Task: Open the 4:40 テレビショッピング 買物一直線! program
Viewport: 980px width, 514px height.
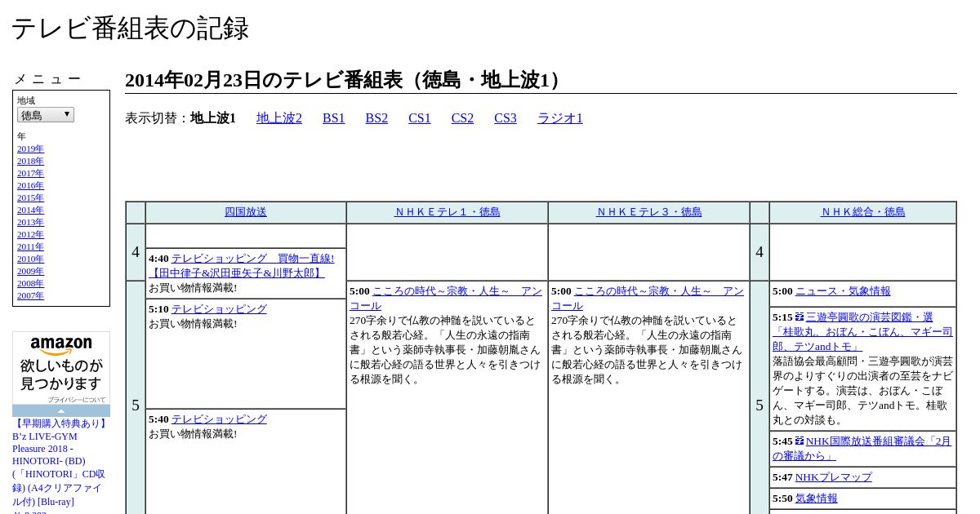Action: (242, 266)
